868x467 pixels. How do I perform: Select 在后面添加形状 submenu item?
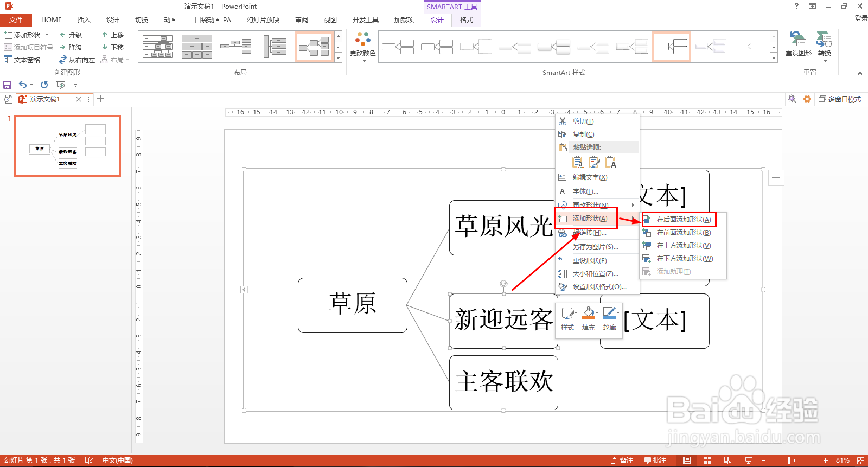click(x=683, y=220)
